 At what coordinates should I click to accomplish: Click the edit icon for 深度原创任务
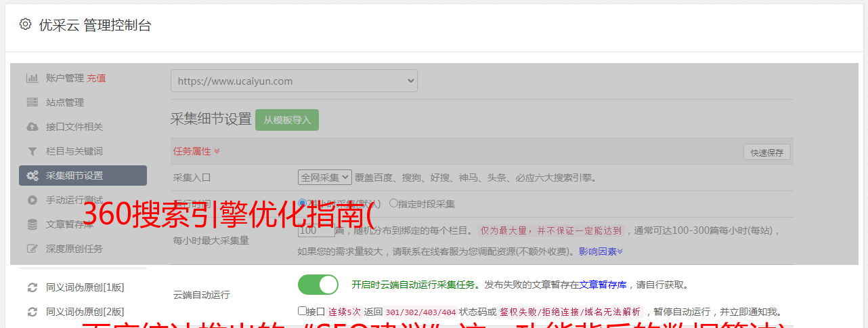pos(32,249)
